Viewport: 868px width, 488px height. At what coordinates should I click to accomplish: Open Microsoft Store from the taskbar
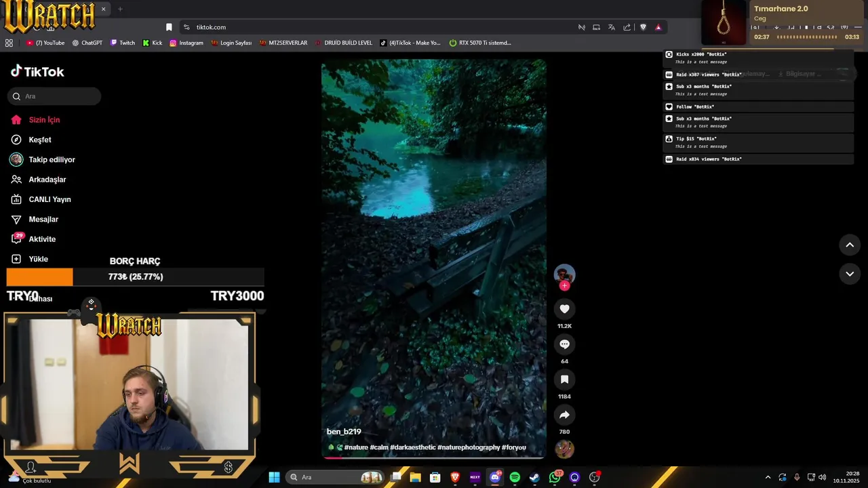tap(435, 477)
